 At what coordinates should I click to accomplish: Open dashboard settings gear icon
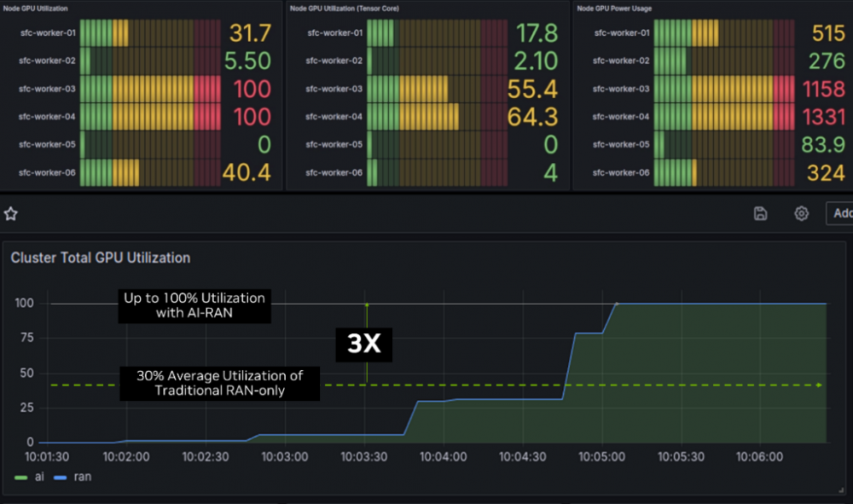click(x=801, y=213)
